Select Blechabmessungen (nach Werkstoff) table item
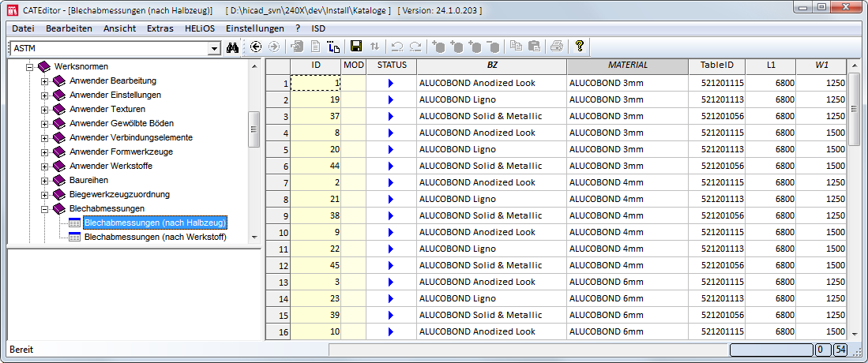This screenshot has height=363, width=868. point(155,237)
